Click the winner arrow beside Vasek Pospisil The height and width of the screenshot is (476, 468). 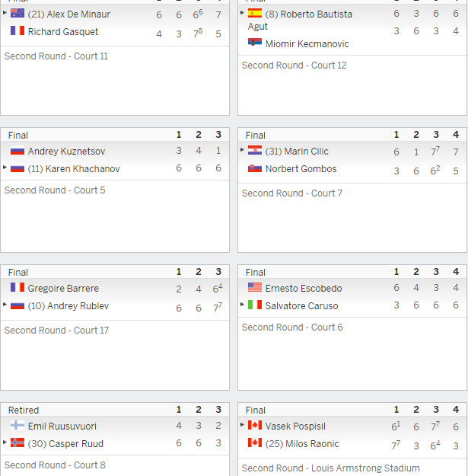pyautogui.click(x=242, y=425)
